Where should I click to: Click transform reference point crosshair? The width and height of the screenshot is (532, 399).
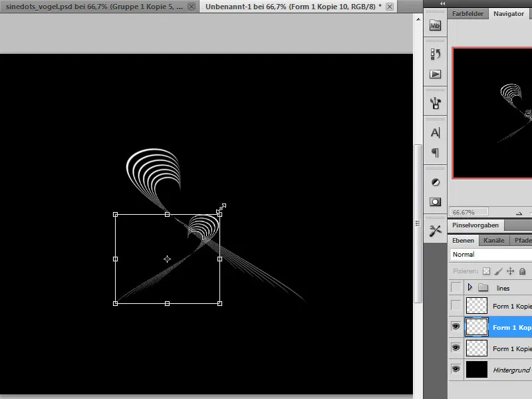(x=167, y=259)
